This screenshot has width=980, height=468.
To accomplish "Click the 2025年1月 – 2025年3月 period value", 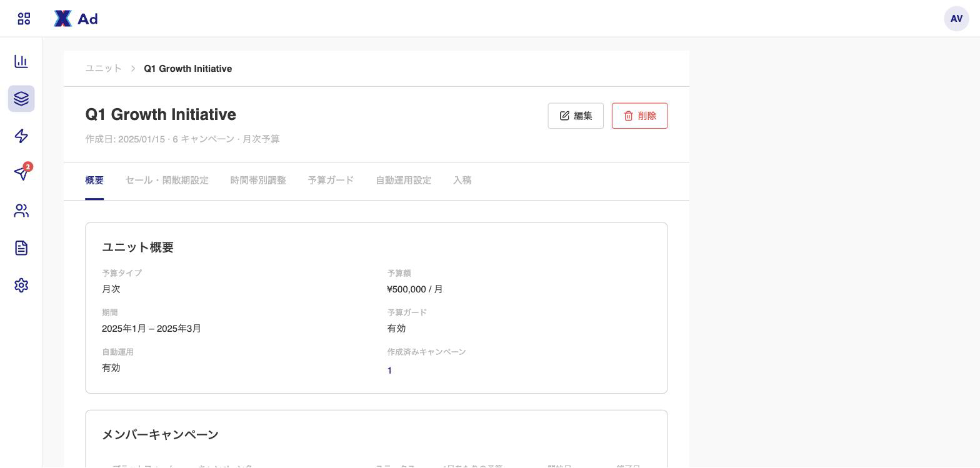I will click(x=151, y=329).
